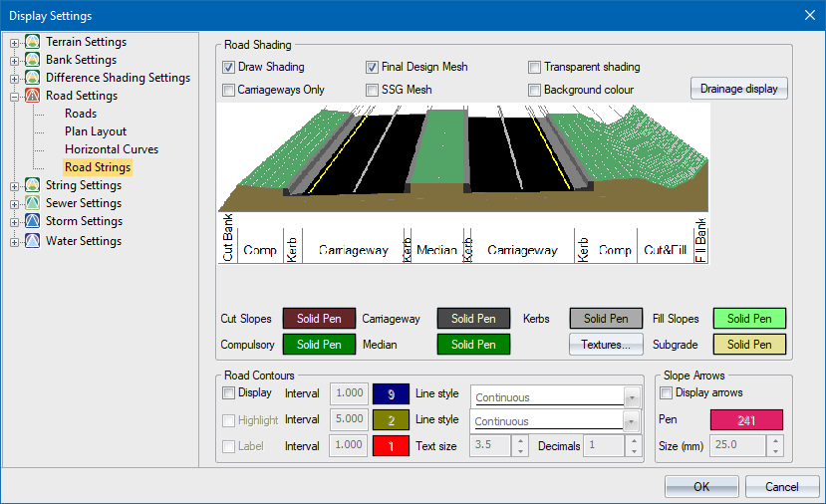Click the Difference Shading Settings icon
Viewport: 826px width, 504px height.
pyautogui.click(x=33, y=78)
